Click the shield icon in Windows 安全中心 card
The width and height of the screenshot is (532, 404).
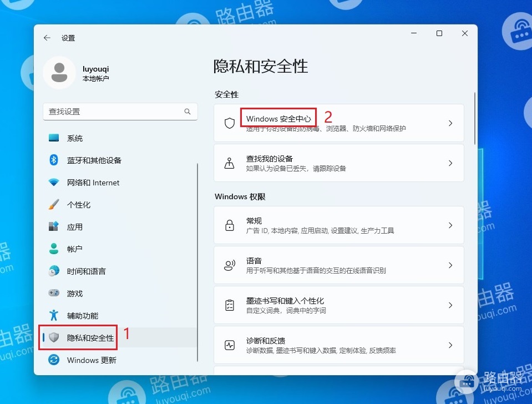coord(230,123)
